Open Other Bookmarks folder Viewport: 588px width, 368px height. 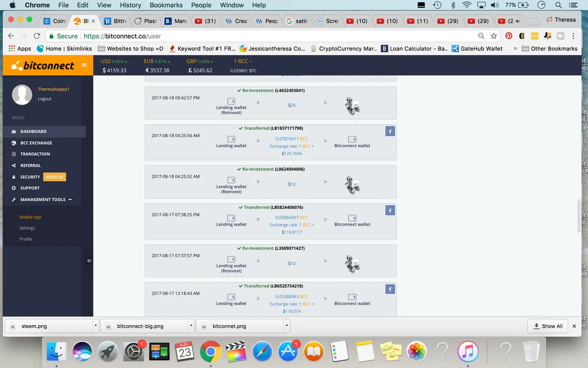pos(549,48)
